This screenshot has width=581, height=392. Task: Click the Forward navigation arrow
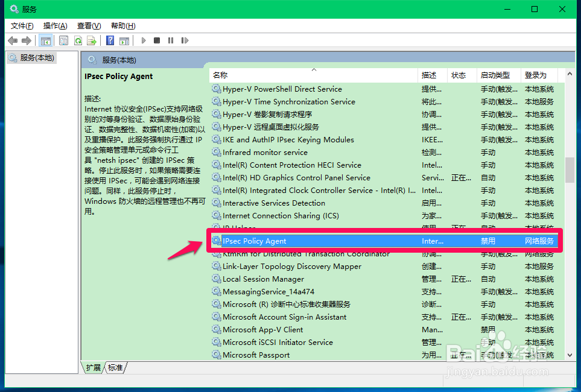[26, 40]
